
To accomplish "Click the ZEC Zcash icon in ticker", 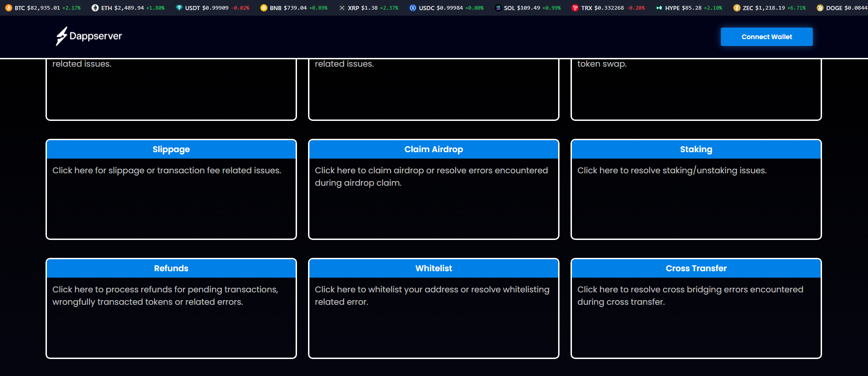I will 737,8.
